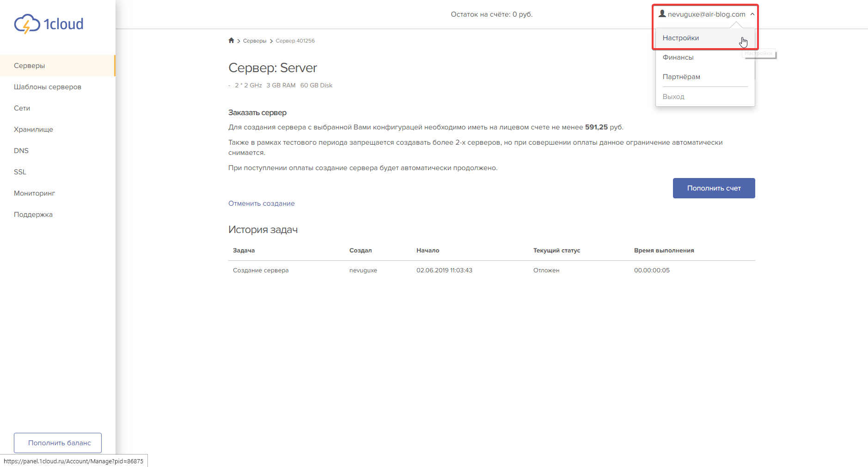Screen dimensions: 868x467
Task: Go to Поддержка in sidebar
Action: [x=33, y=215]
